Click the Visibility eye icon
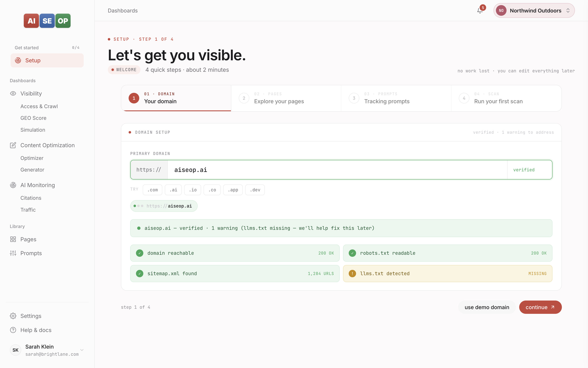The height and width of the screenshot is (368, 588). [x=13, y=93]
